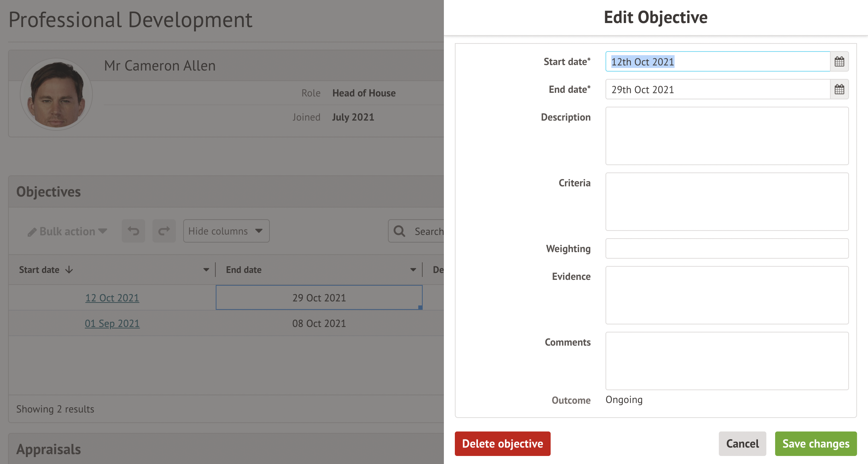Click the search magnifier icon
868x464 pixels.
tap(399, 231)
